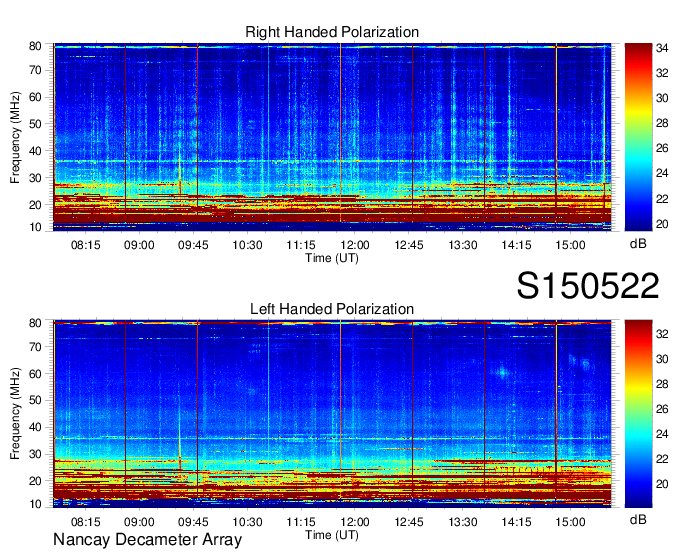The width and height of the screenshot is (680, 552).
Task: Click the 30 MHz tick of the Left Handed plot
Action: coord(35,454)
